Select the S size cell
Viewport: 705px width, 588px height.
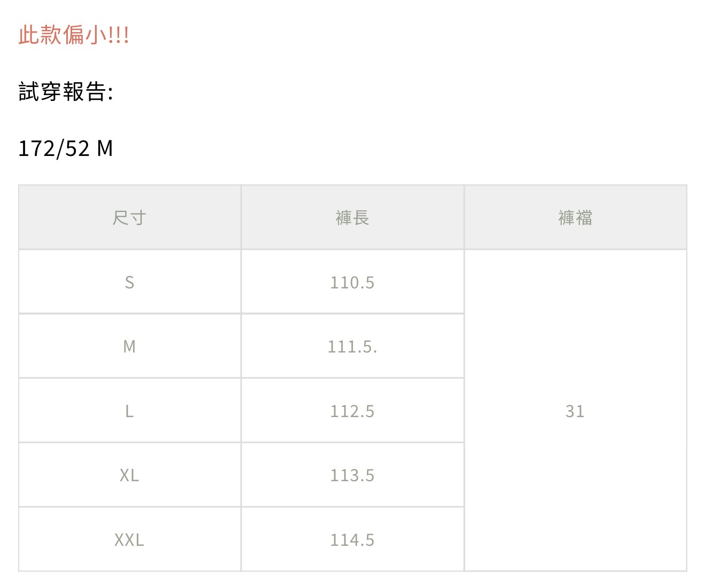pos(129,282)
